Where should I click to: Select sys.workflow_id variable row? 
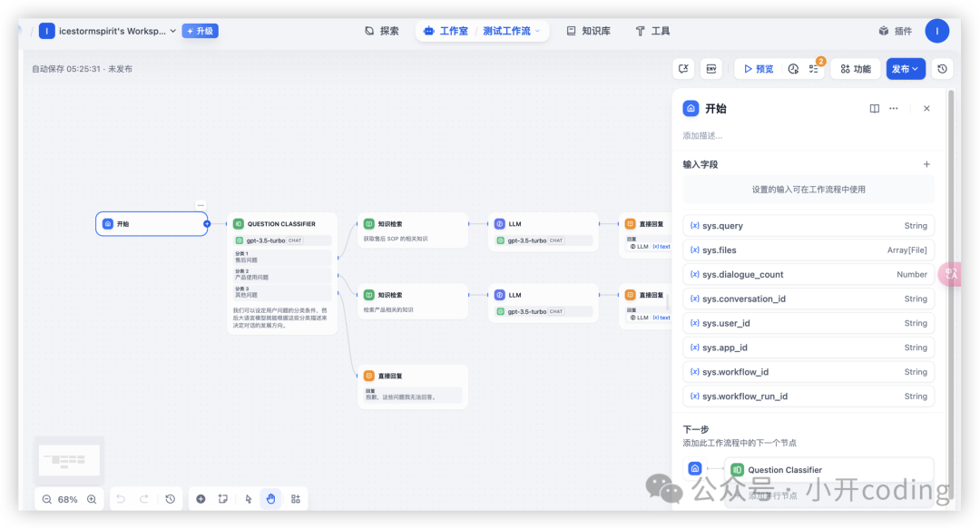tap(808, 372)
